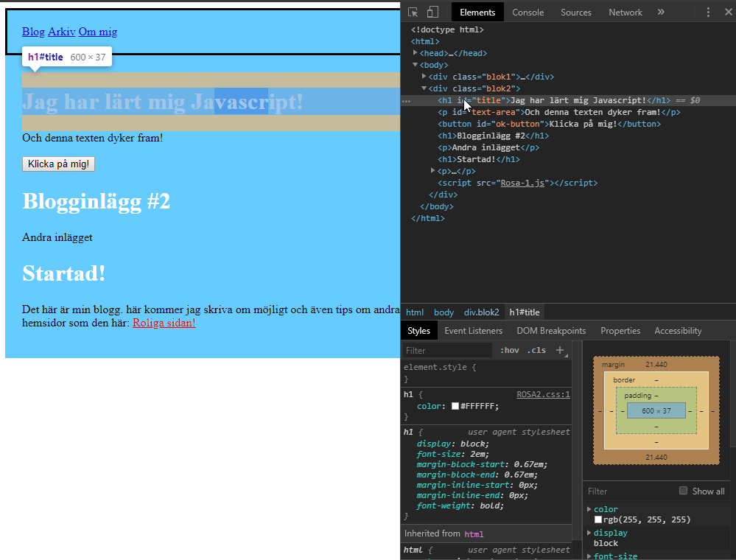Collapse the body element node
Image resolution: width=736 pixels, height=560 pixels.
[415, 65]
